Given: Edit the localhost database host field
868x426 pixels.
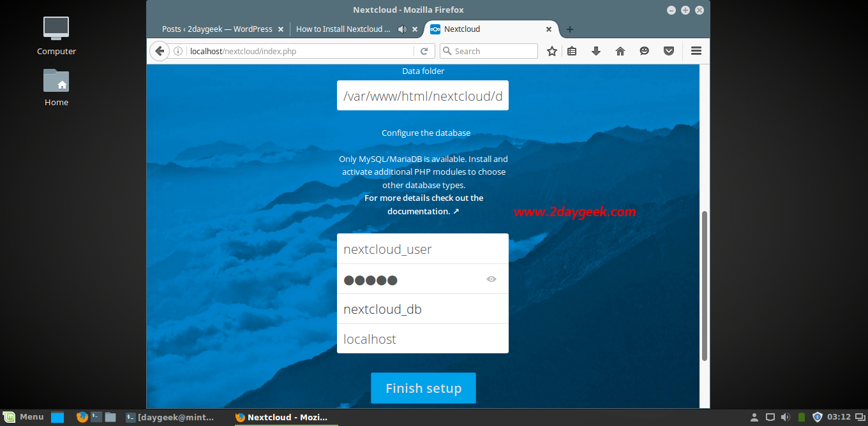Looking at the screenshot, I should 423,339.
